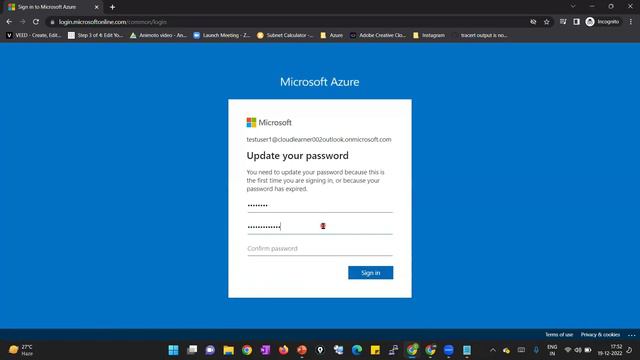Open Sticky Notes from the taskbar

point(376,350)
